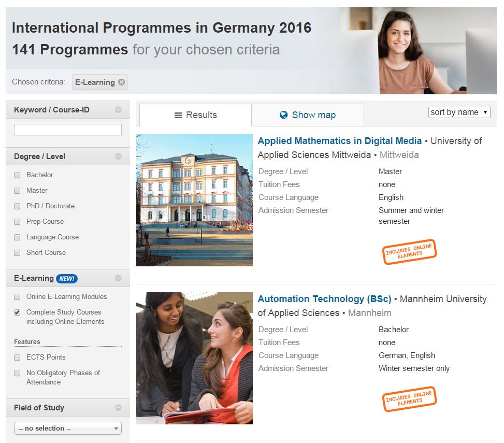The height and width of the screenshot is (443, 504).
Task: Remove the E-Learning chosen criteria filter
Action: pyautogui.click(x=121, y=82)
